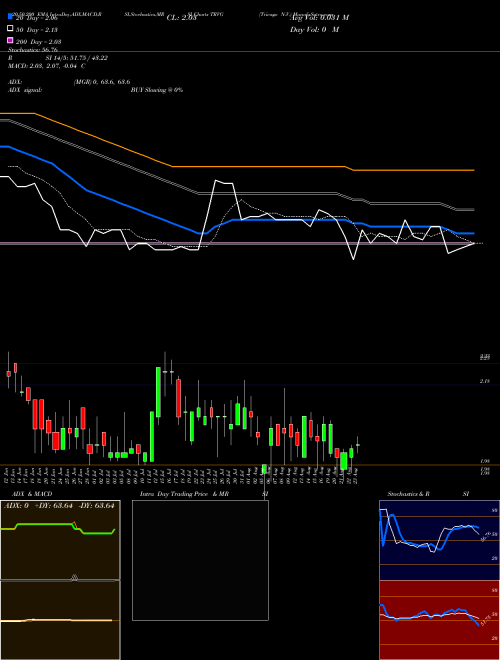Click the 'Stochastics & R' panel title
The height and width of the screenshot is (660, 500).
click(x=408, y=494)
